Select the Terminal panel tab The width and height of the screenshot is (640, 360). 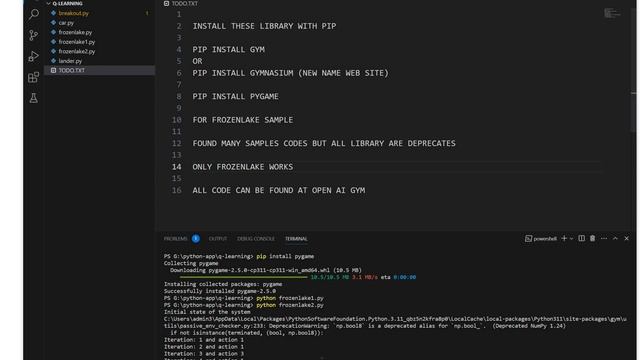pyautogui.click(x=296, y=239)
